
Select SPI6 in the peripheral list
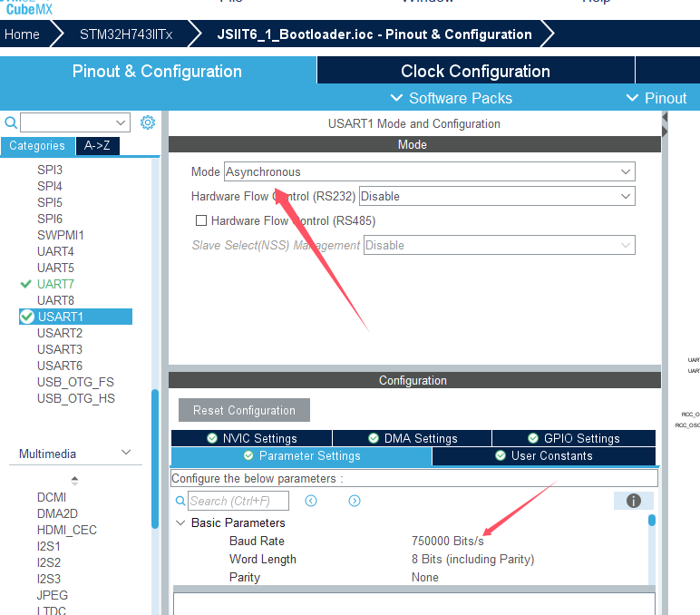click(50, 219)
